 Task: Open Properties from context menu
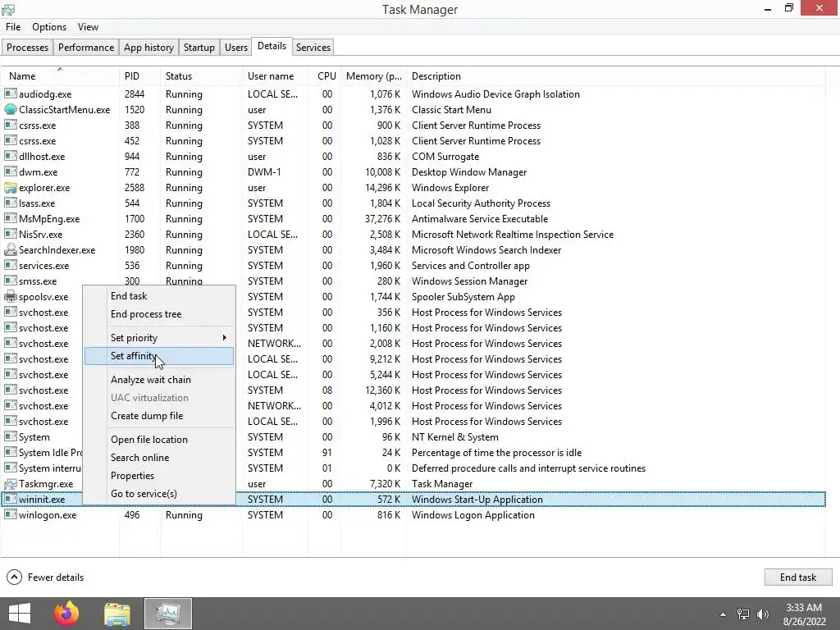point(159,476)
